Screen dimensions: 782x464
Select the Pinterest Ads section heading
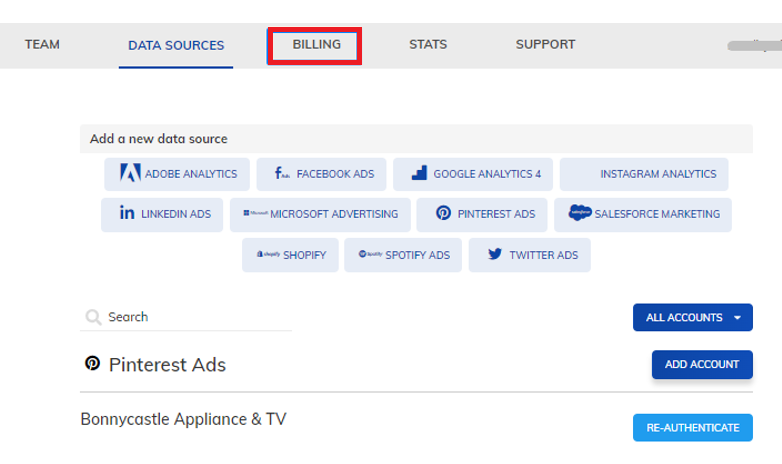tap(167, 365)
